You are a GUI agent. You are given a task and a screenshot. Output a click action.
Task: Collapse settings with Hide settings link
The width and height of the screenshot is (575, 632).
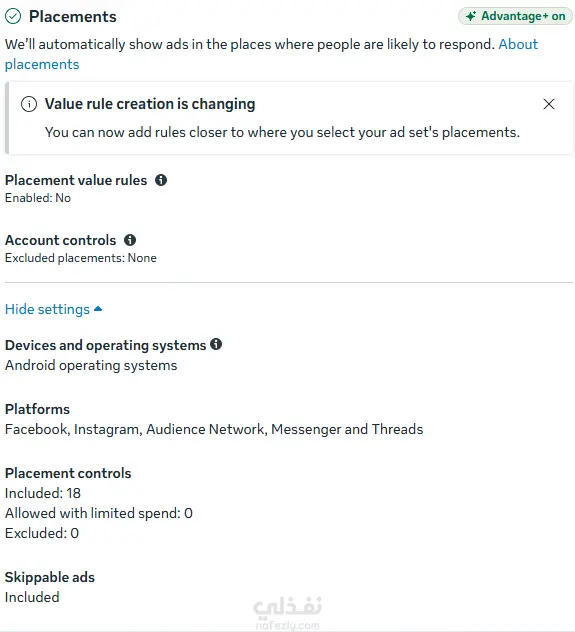[x=48, y=309]
